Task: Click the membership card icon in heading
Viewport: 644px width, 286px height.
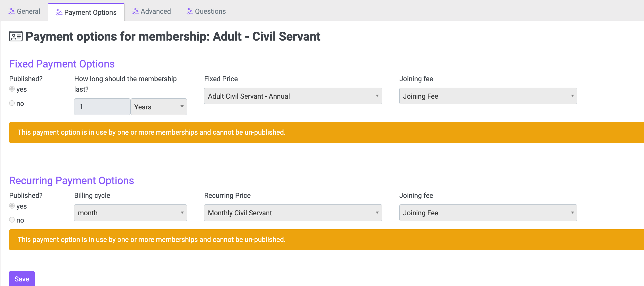Action: [x=16, y=36]
